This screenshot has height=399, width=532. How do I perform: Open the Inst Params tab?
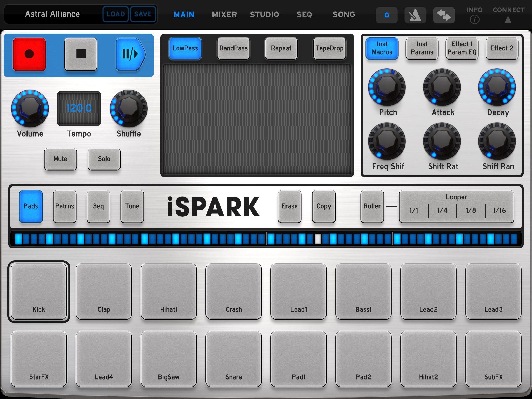click(x=422, y=48)
